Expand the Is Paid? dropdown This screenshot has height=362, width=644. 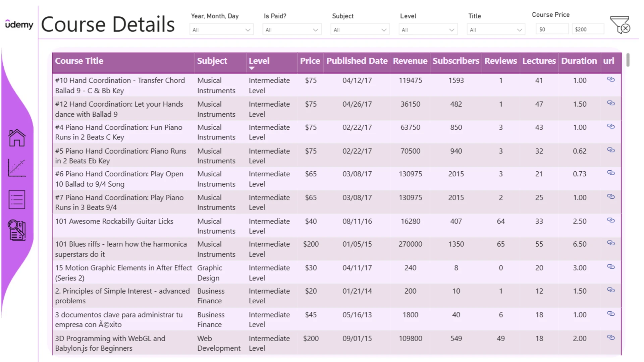(x=292, y=29)
